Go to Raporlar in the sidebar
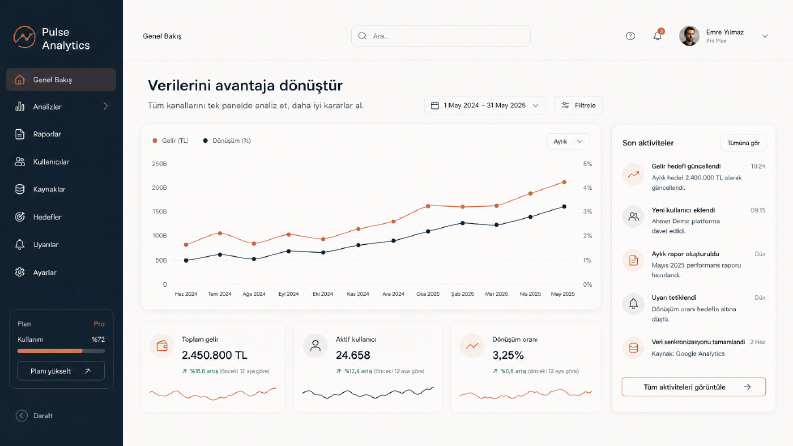This screenshot has width=793, height=446. tap(61, 134)
